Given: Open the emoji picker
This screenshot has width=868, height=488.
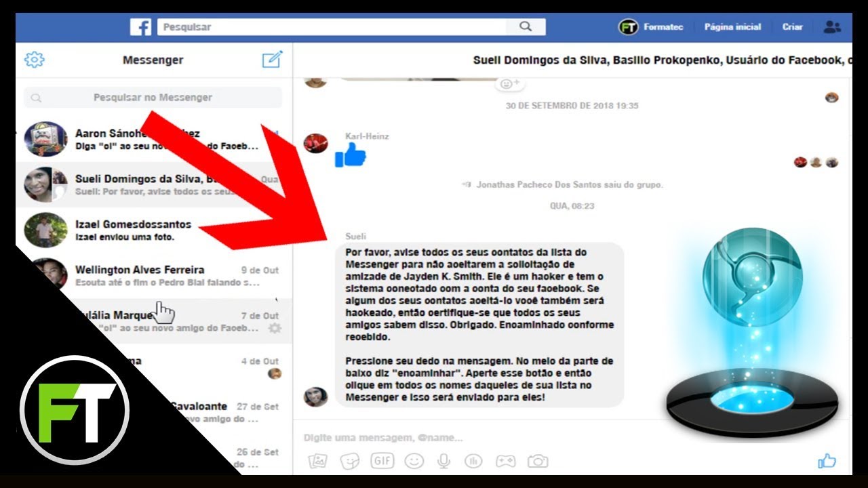Looking at the screenshot, I should tap(414, 461).
